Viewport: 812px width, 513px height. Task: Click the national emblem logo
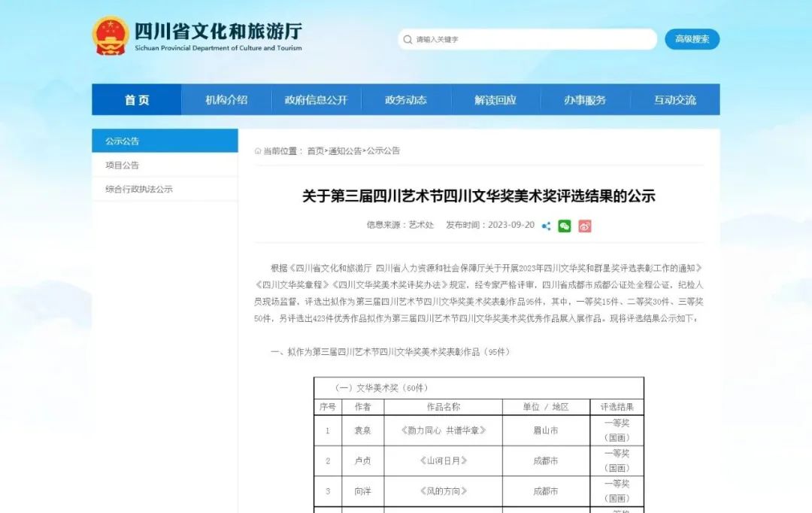[x=111, y=36]
